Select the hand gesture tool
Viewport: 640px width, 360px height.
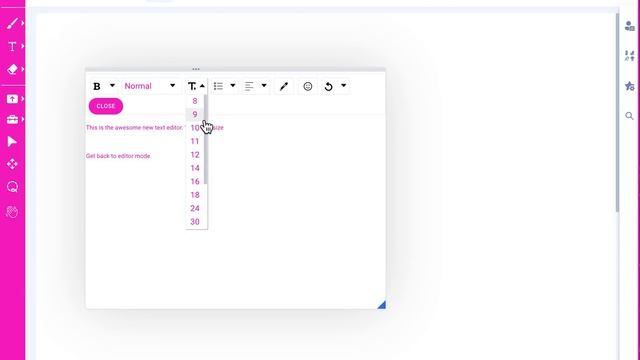pyautogui.click(x=12, y=211)
